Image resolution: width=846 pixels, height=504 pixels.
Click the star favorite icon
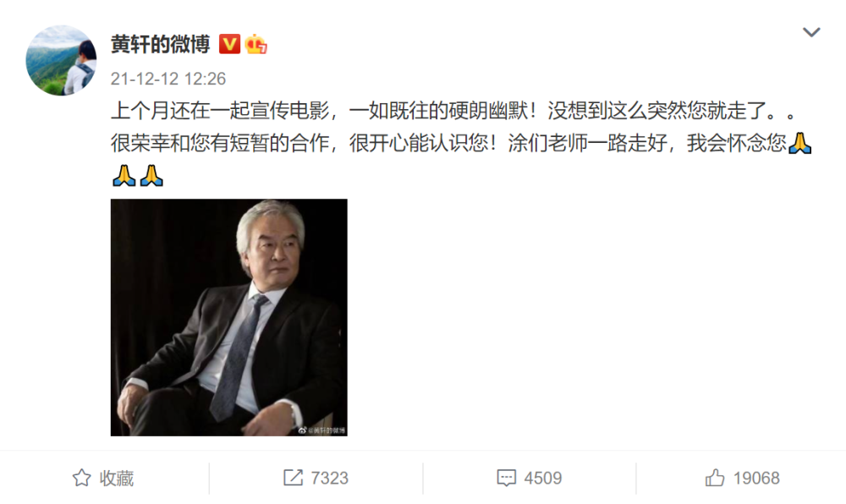coord(81,478)
